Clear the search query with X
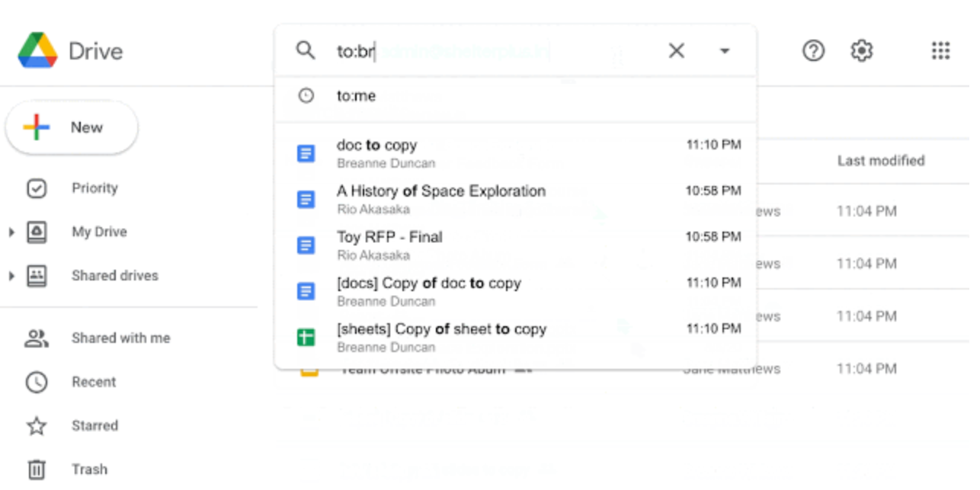Image resolution: width=980 pixels, height=490 pixels. (676, 51)
